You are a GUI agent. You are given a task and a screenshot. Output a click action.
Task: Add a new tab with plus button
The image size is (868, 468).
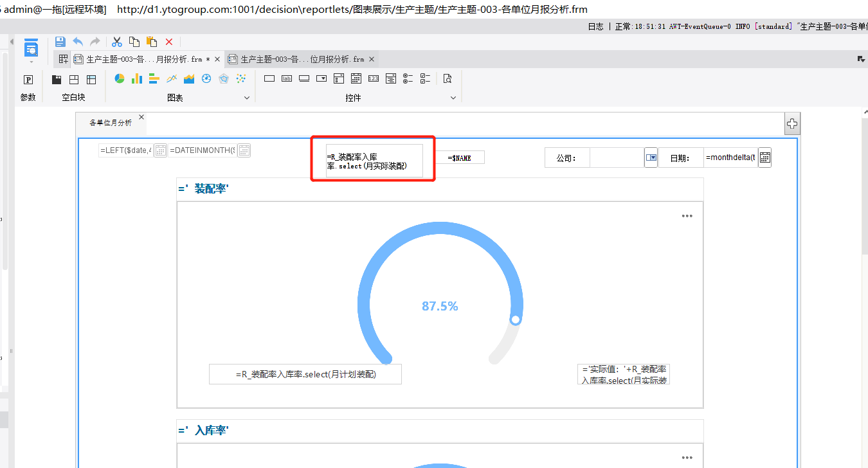pos(792,124)
